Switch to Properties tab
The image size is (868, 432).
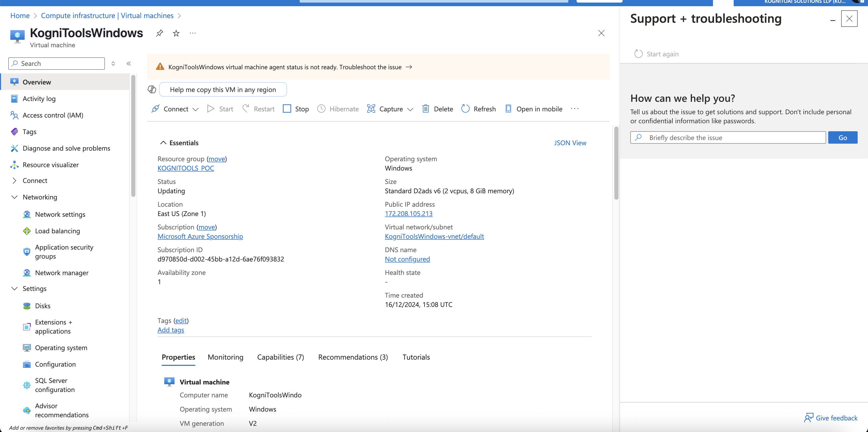178,357
